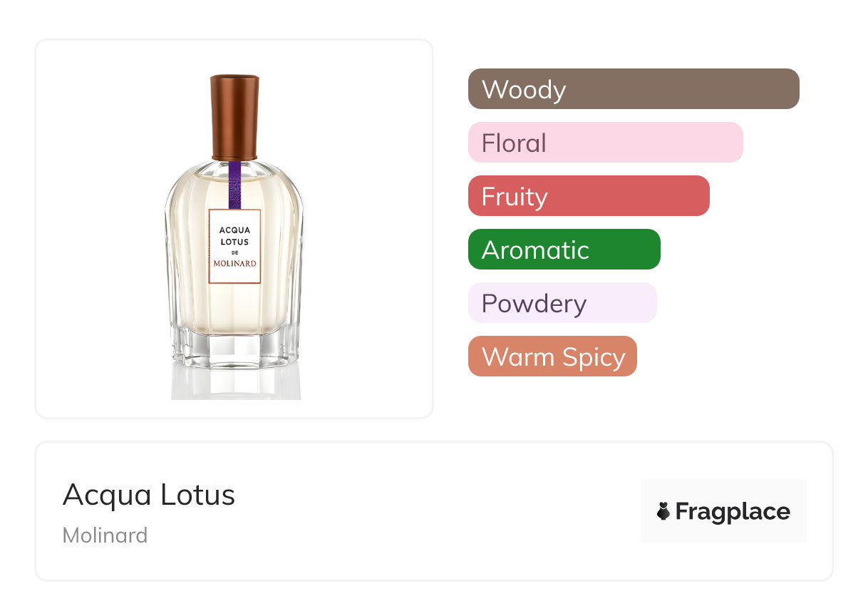868x616 pixels.
Task: Click the lavender Powdery accord bar
Action: (562, 303)
